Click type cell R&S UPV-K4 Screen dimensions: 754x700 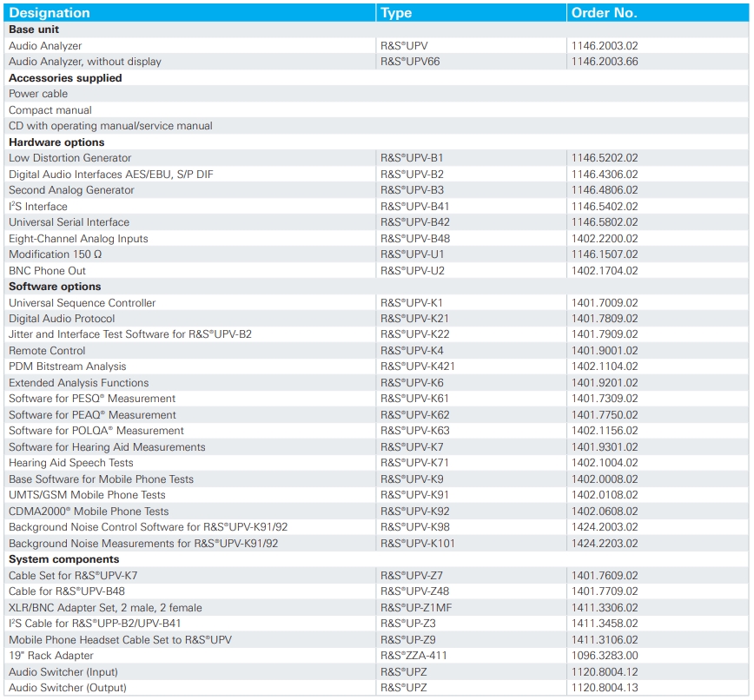[412, 351]
